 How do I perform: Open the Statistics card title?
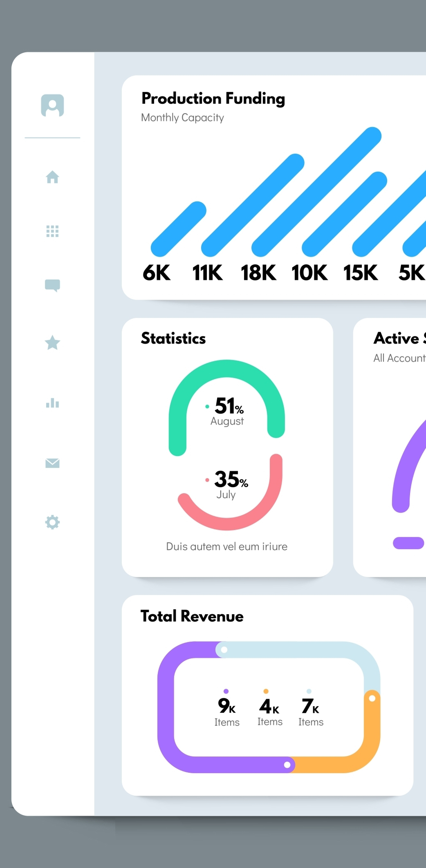coord(173,338)
